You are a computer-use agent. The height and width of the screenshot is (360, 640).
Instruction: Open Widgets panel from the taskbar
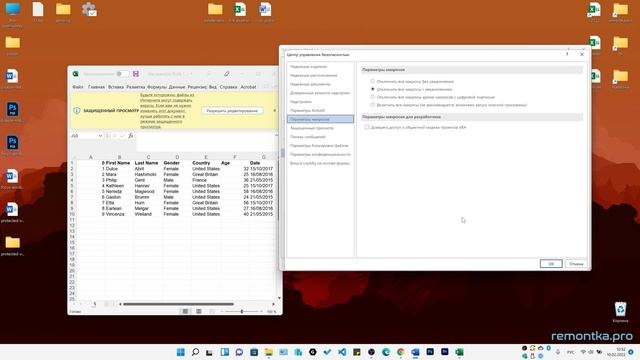(224, 352)
